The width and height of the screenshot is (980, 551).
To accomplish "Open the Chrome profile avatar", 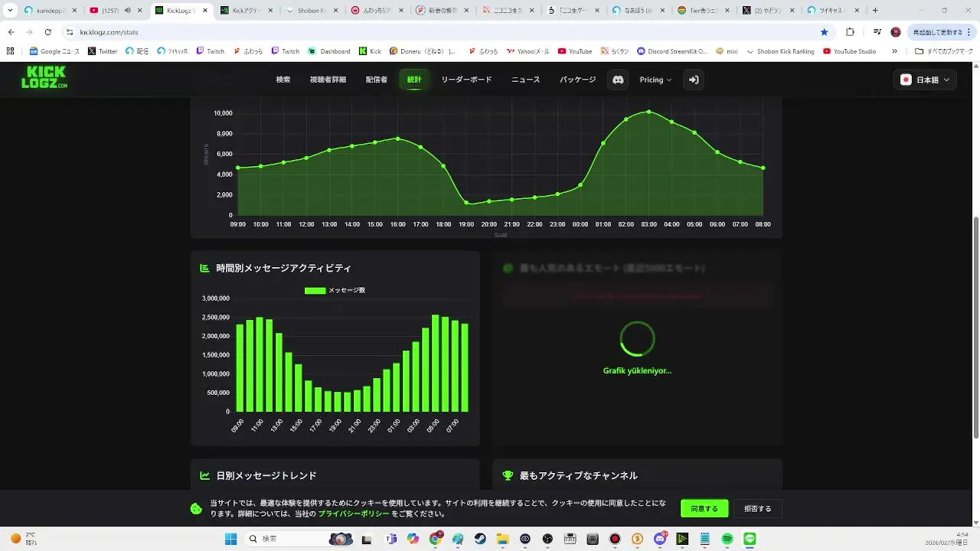I will 896,32.
